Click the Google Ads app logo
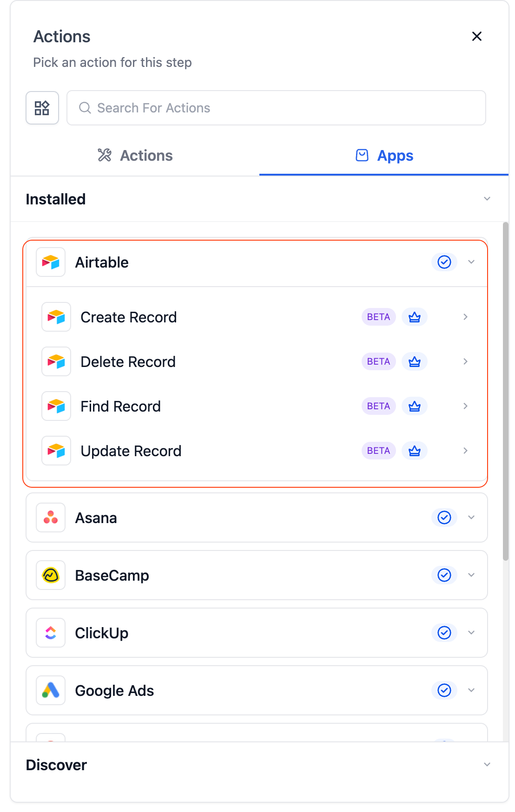 coord(51,690)
